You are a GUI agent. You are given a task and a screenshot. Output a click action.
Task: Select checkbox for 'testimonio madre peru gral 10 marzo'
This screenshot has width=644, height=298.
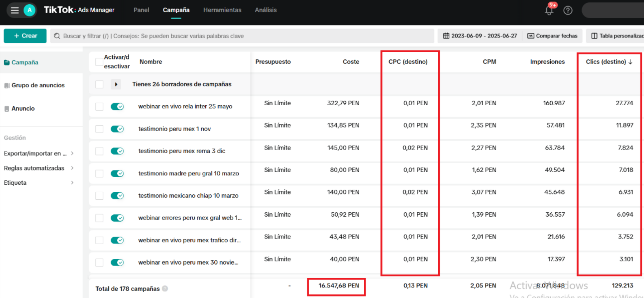pyautogui.click(x=99, y=173)
